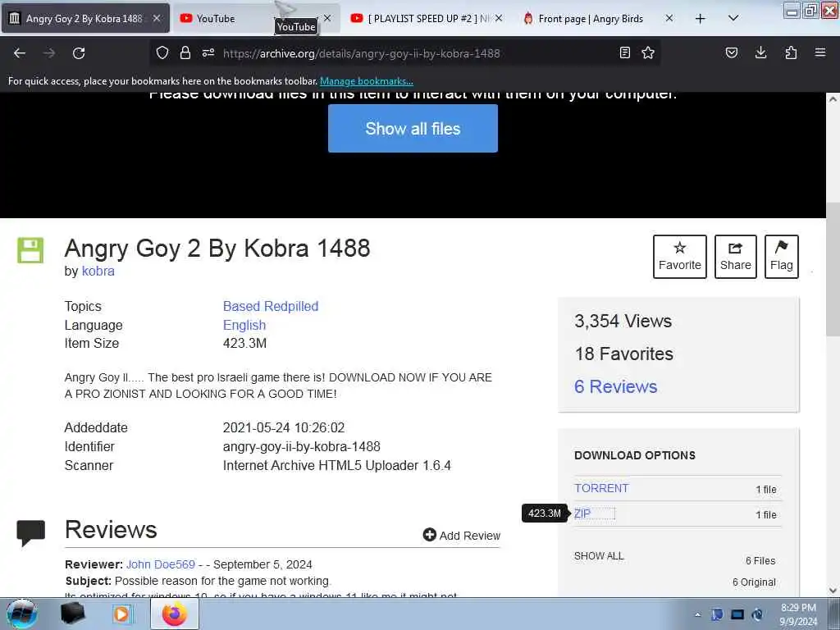
Task: Click the green floppy disk software icon
Action: tap(30, 250)
